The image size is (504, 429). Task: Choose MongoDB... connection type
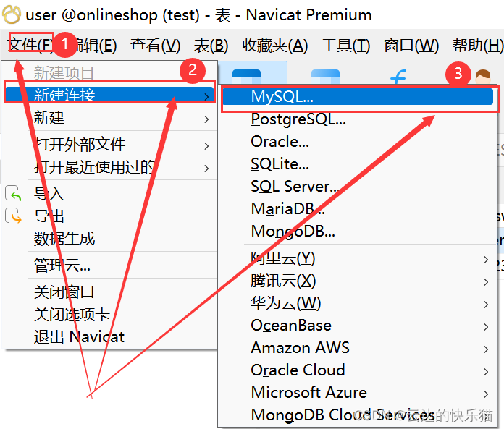pos(358,232)
